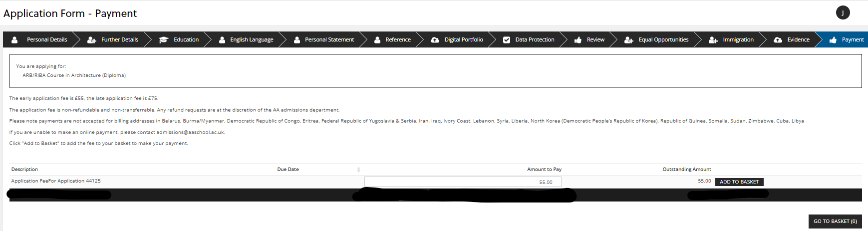Sort table by Due Date arrows
This screenshot has width=868, height=231.
pos(358,169)
